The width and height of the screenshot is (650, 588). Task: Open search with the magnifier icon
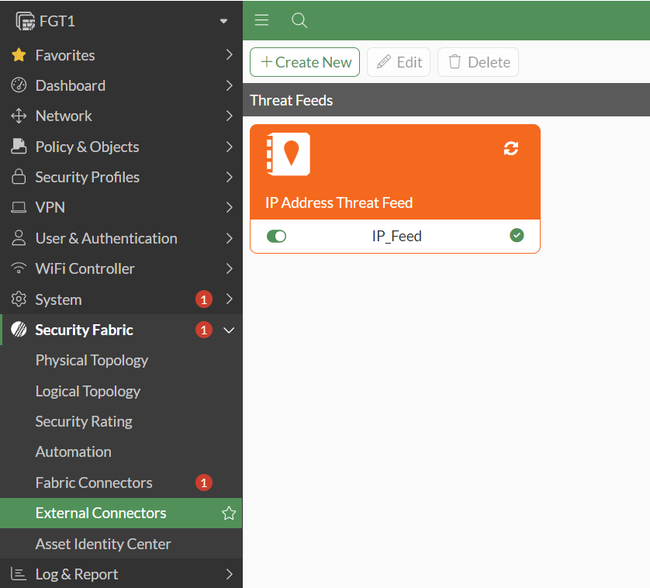click(299, 20)
